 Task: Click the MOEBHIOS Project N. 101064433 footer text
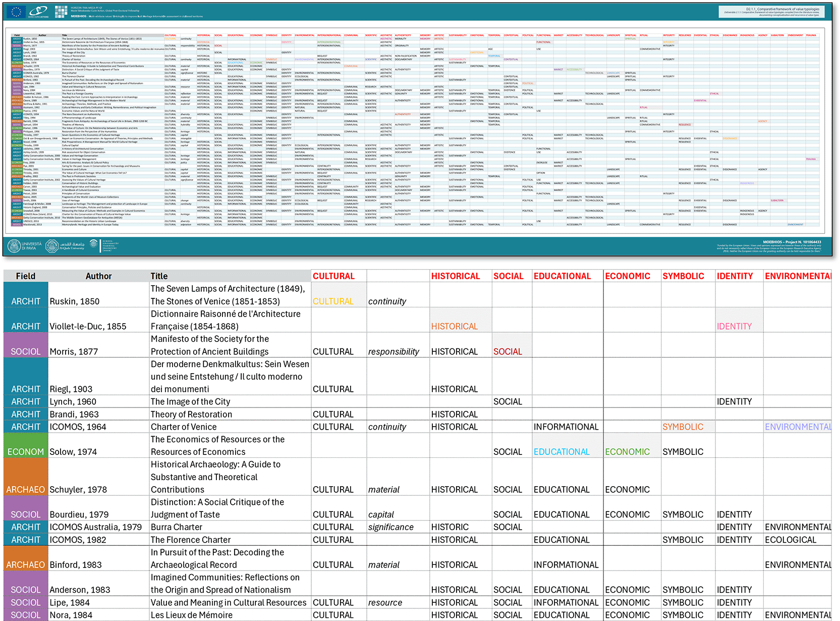[x=792, y=242]
